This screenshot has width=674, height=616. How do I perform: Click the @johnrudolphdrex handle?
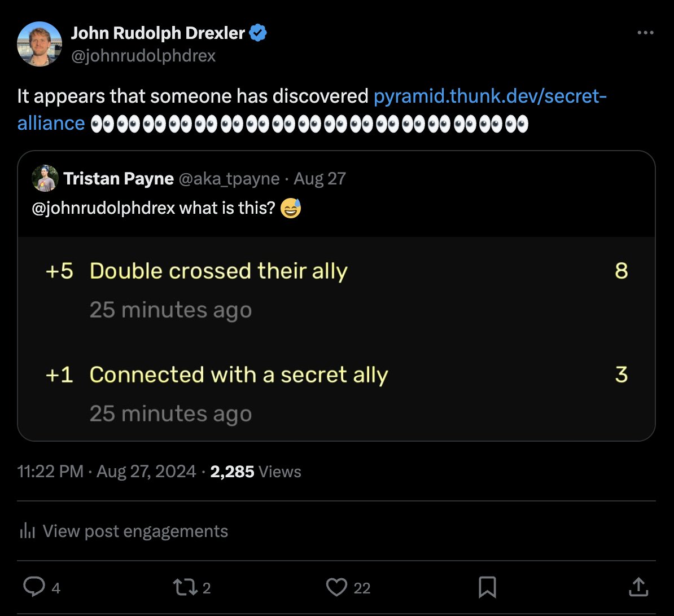tap(145, 55)
